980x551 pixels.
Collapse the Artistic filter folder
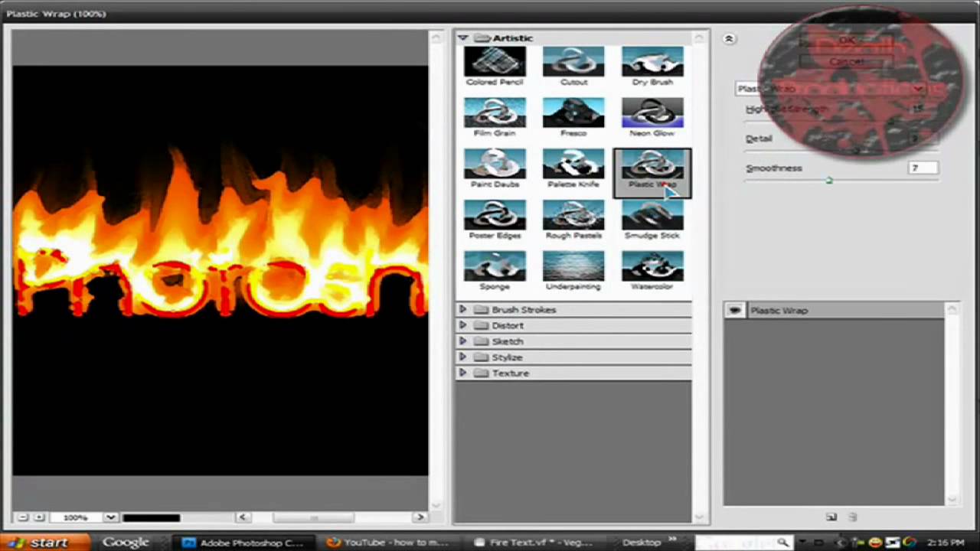coord(462,37)
